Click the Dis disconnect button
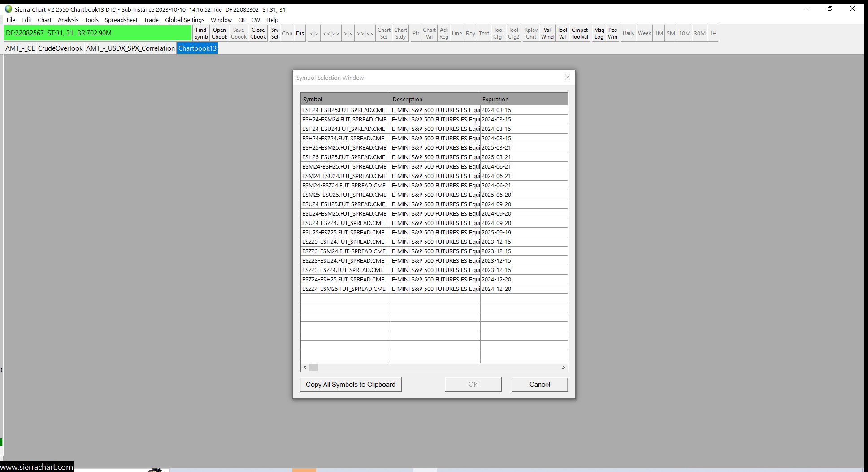868x472 pixels. [x=300, y=33]
